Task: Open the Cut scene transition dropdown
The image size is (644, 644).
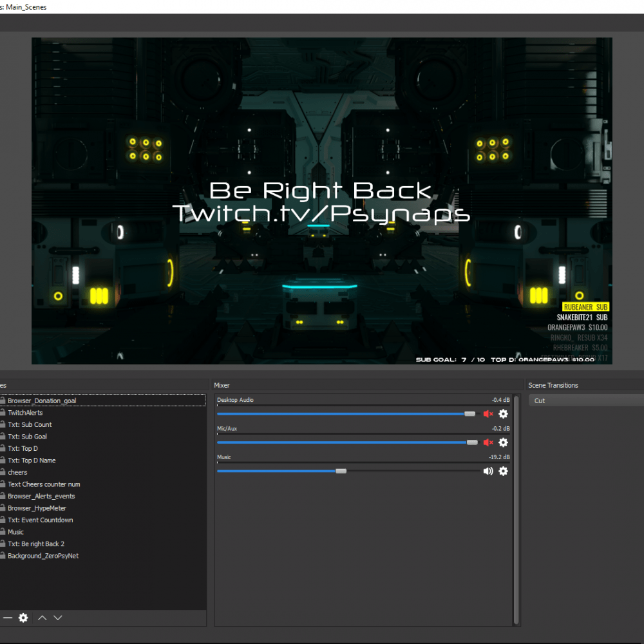Action: [x=586, y=401]
